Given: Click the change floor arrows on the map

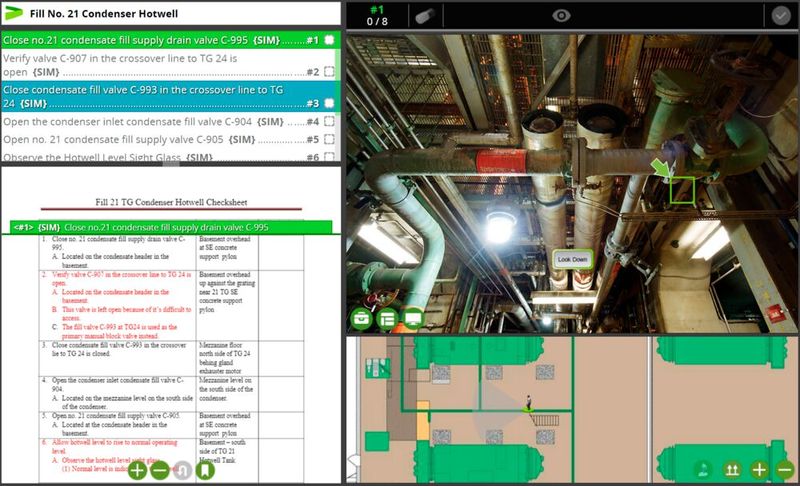Looking at the screenshot, I should click(731, 469).
